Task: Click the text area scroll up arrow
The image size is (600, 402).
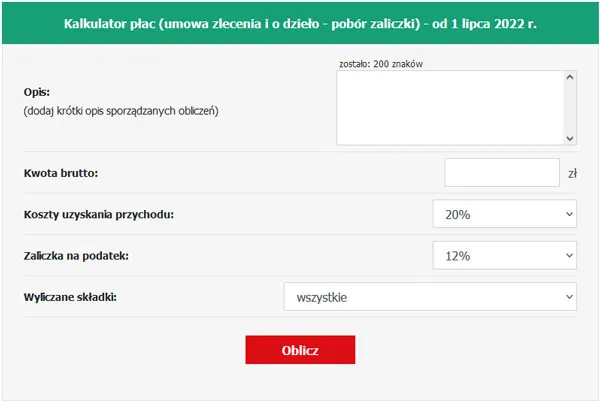Action: [x=570, y=77]
